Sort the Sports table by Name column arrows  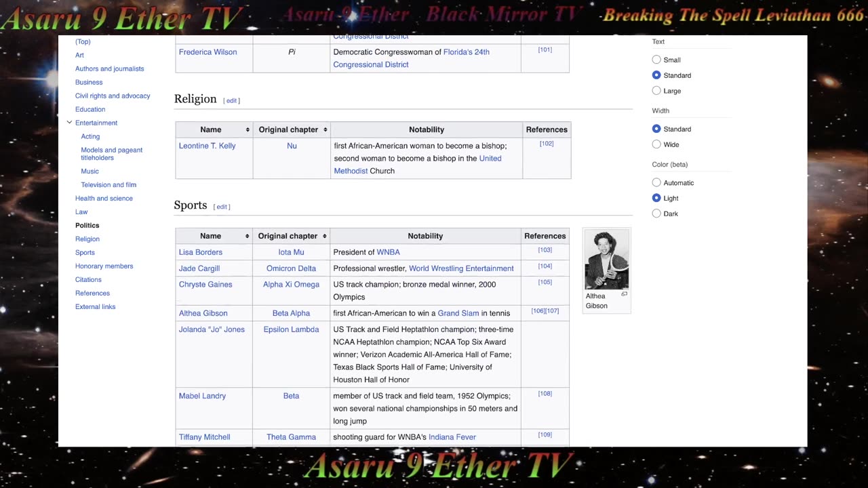tap(248, 236)
